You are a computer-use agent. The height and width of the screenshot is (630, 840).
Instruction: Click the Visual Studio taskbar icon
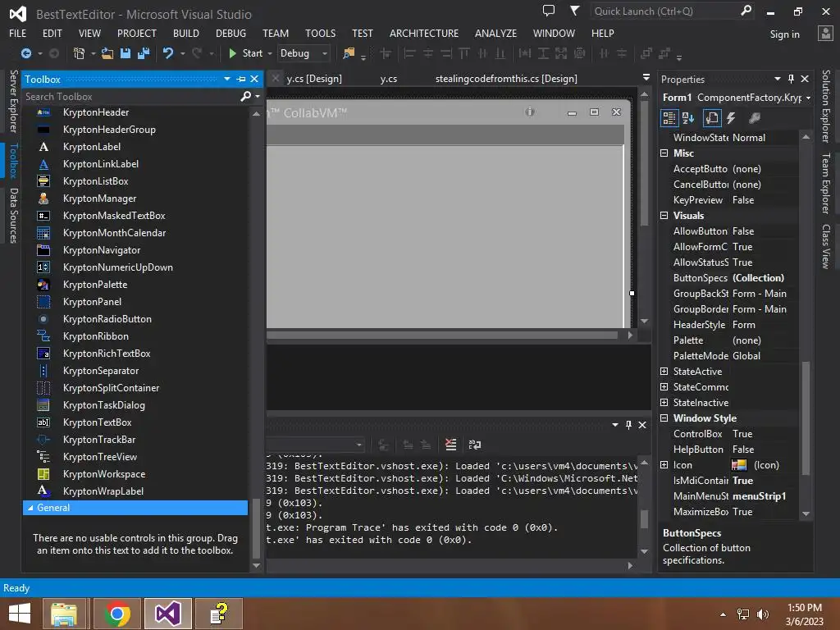tap(167, 614)
